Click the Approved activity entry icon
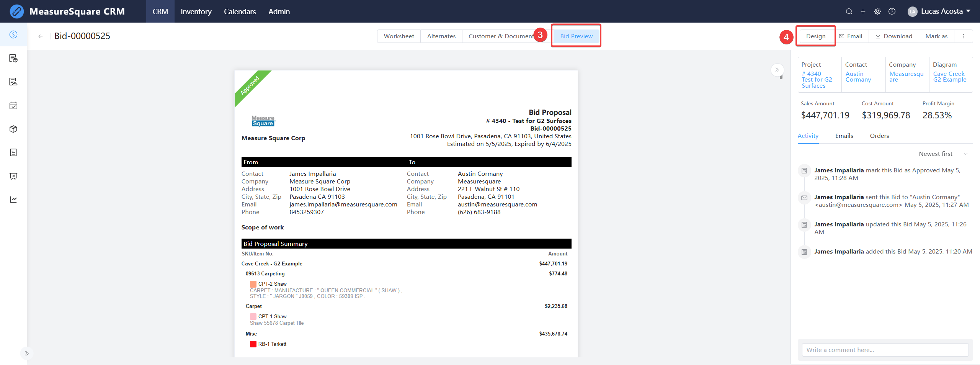 [x=804, y=170]
